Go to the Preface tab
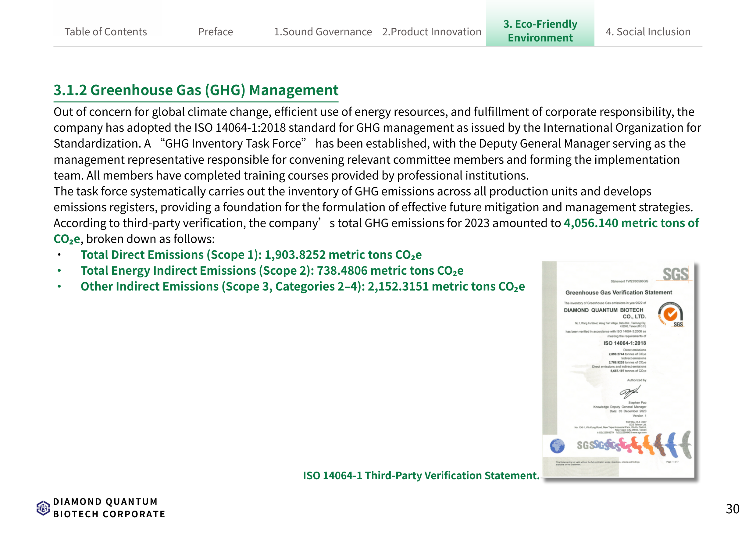 (216, 32)
